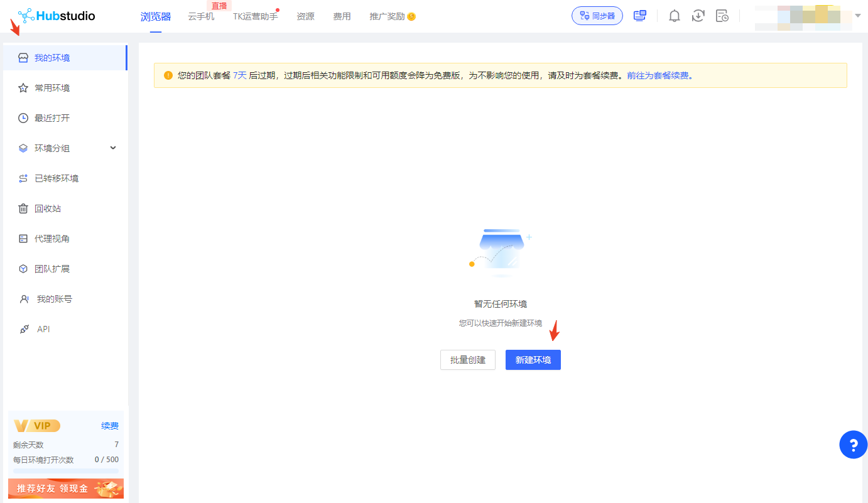Expand the 环境分组 chevron
This screenshot has height=503, width=868.
[113, 148]
